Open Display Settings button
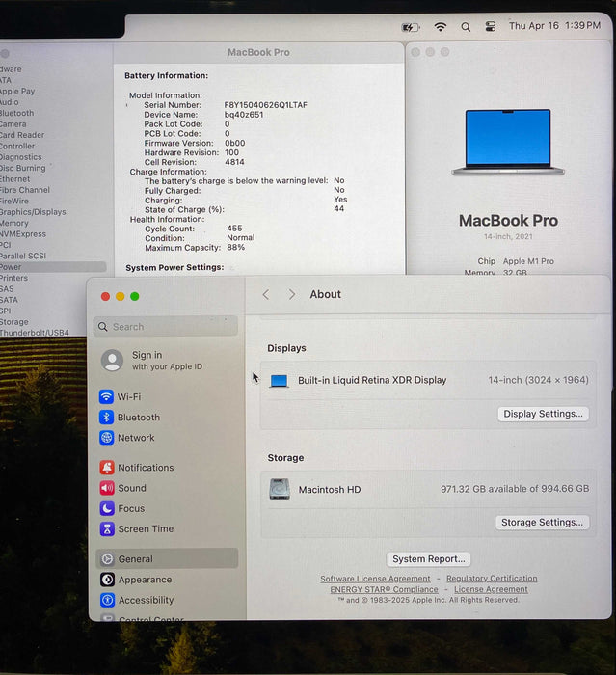 tap(544, 414)
